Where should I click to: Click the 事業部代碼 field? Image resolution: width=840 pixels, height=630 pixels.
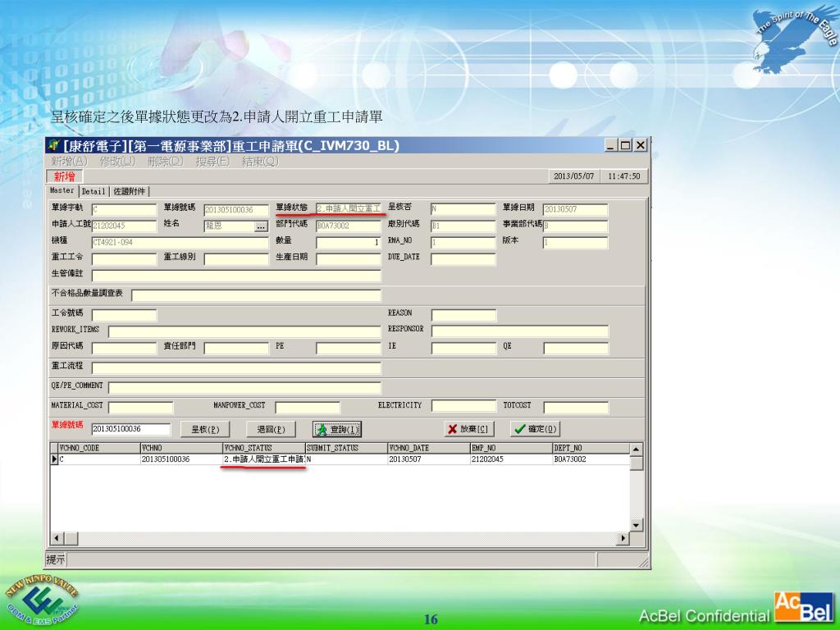pos(575,226)
